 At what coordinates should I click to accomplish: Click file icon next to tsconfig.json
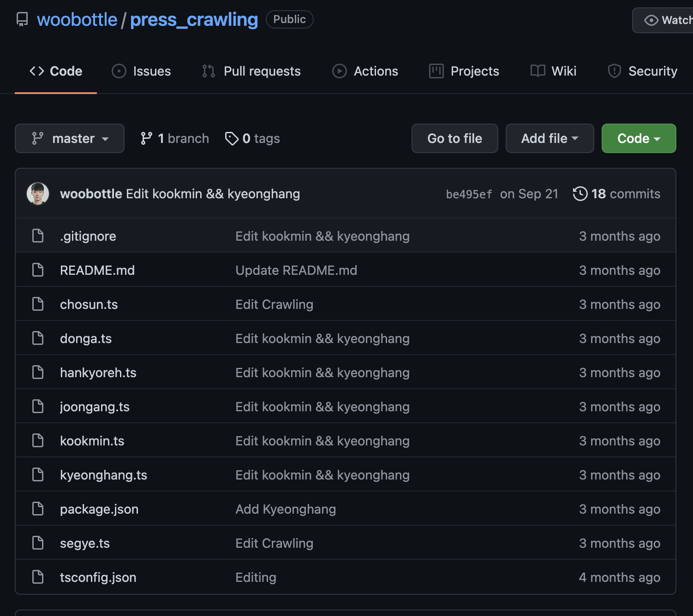click(38, 577)
